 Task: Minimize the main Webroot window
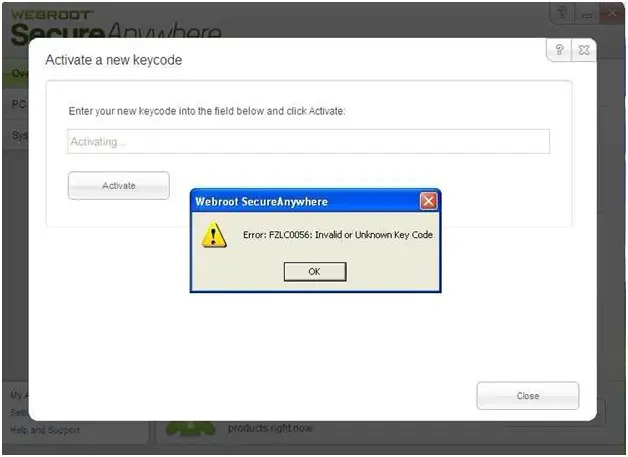tap(587, 14)
